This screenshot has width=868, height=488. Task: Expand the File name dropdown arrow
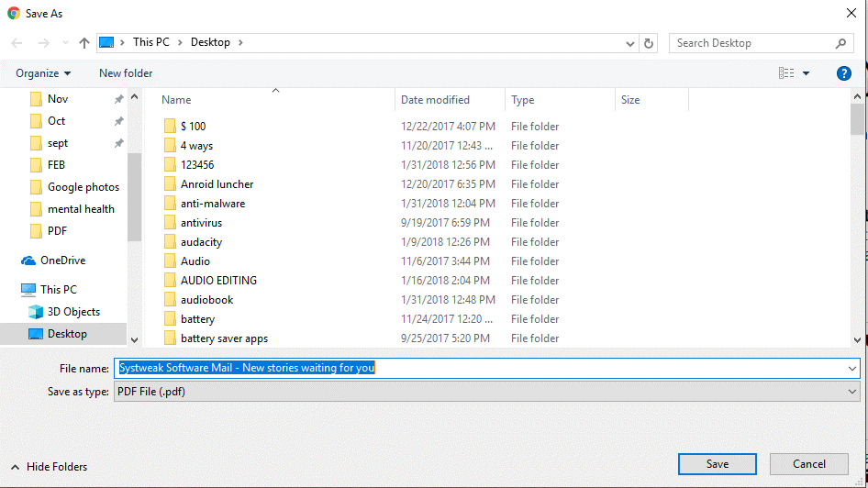[x=852, y=369]
